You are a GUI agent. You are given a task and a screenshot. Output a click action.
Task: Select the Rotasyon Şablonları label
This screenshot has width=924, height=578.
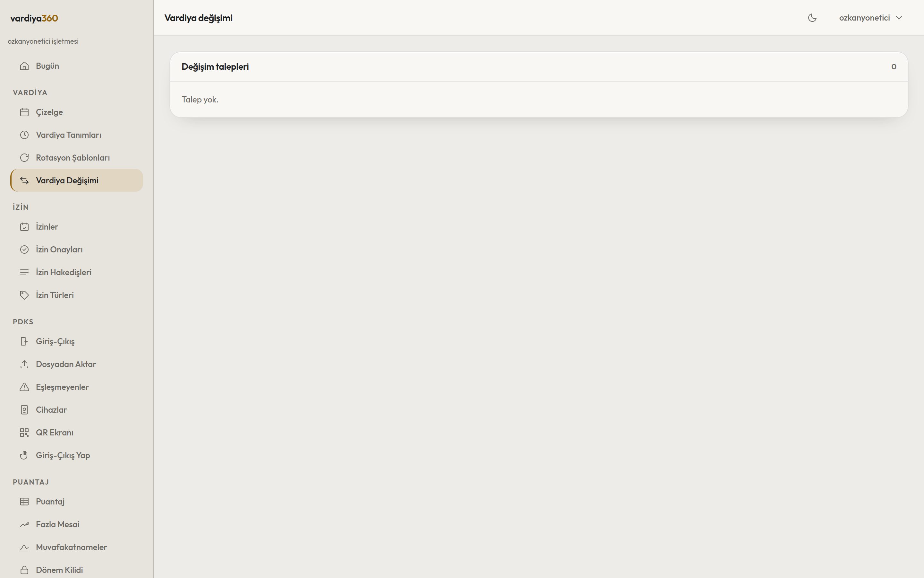[x=73, y=158]
